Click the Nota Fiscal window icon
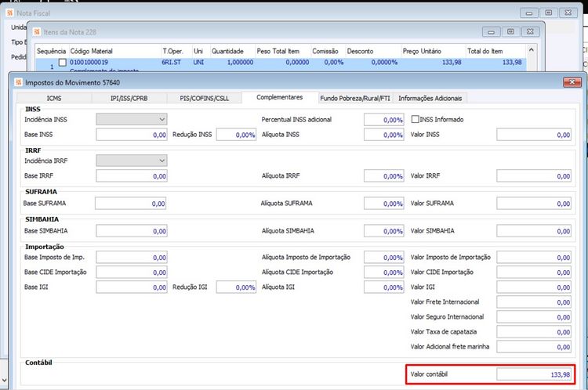 pos(8,13)
